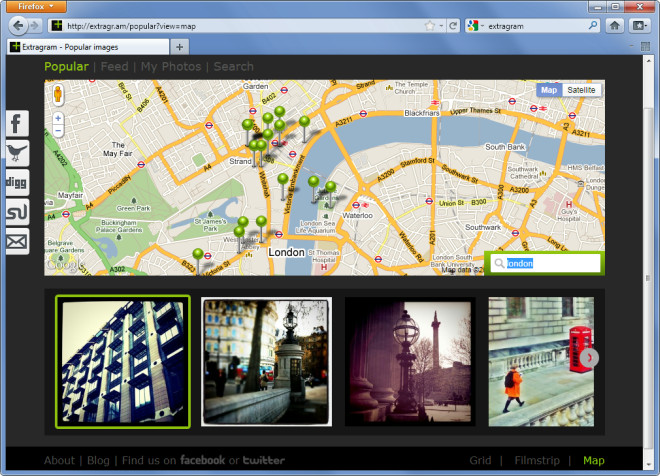This screenshot has width=660, height=476.
Task: Open a new browser tab
Action: pos(179,47)
